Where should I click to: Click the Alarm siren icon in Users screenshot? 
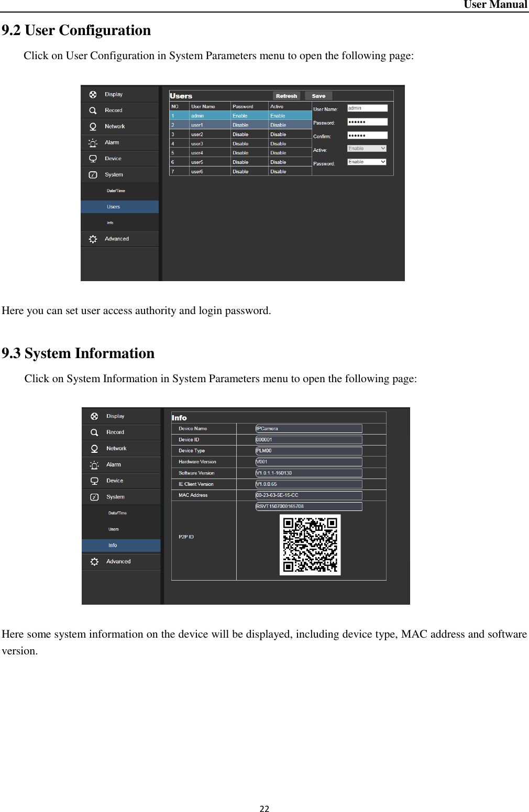click(93, 143)
